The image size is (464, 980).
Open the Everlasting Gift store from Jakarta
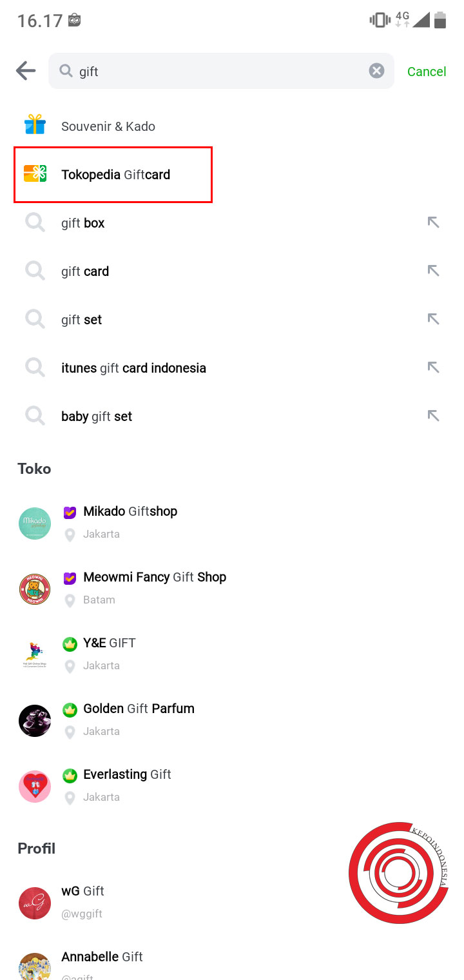click(127, 774)
